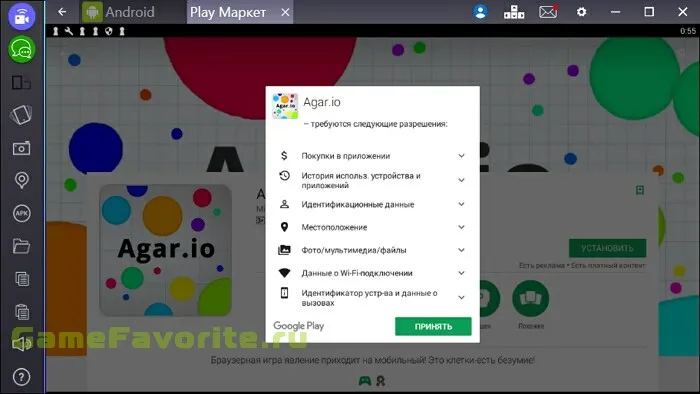Click the 'Местоположение' permission text
The height and width of the screenshot is (394, 700).
(x=334, y=227)
